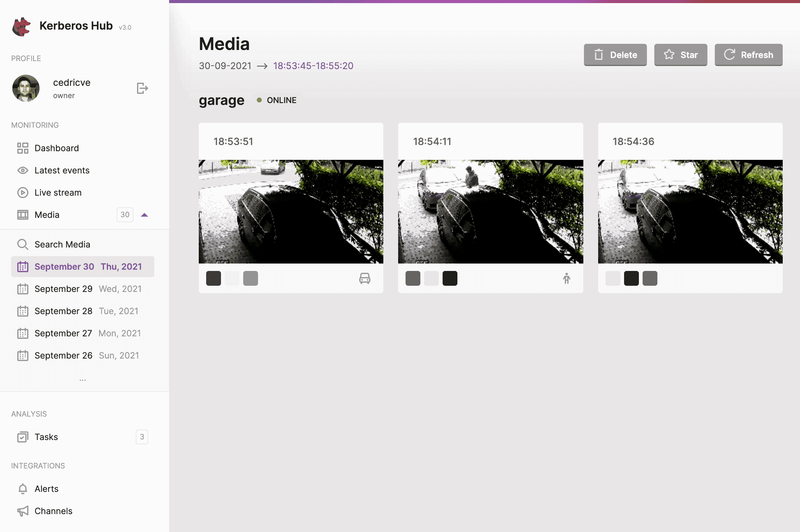Open the Dashboard via its grid icon
The height and width of the screenshot is (532, 800).
click(23, 148)
